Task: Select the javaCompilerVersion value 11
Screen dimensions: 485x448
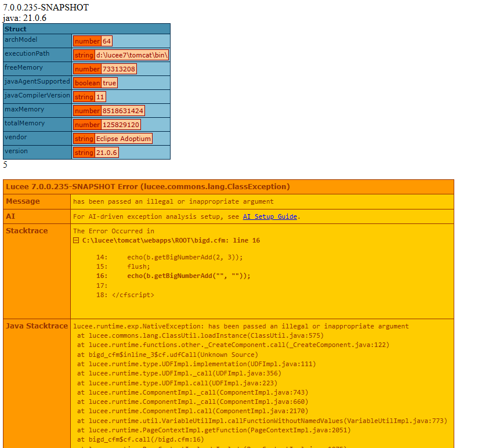Action: 100,97
